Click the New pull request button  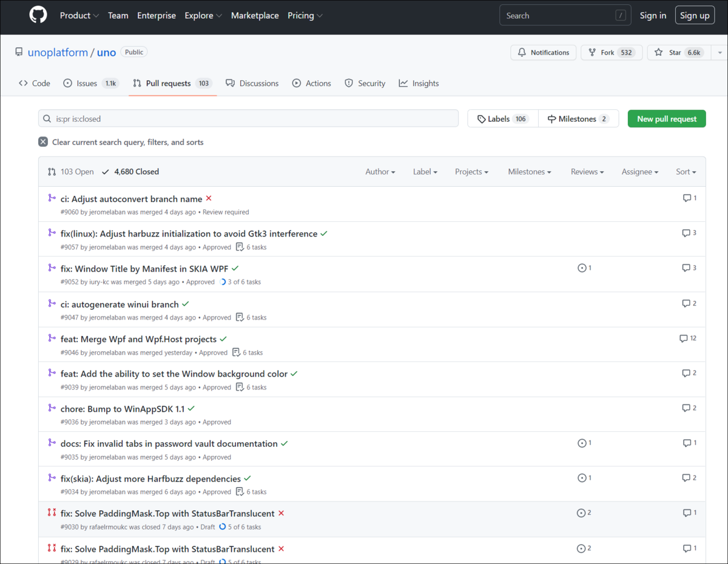(x=667, y=119)
